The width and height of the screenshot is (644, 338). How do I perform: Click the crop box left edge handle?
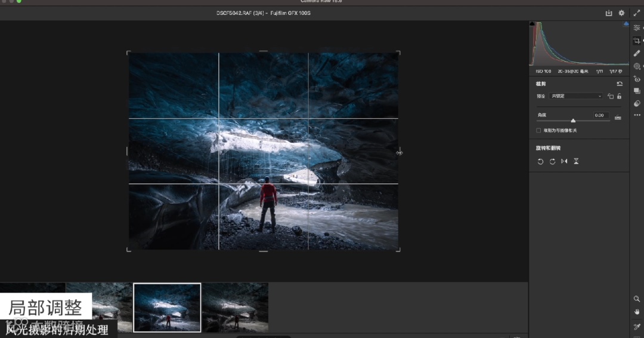pos(128,151)
